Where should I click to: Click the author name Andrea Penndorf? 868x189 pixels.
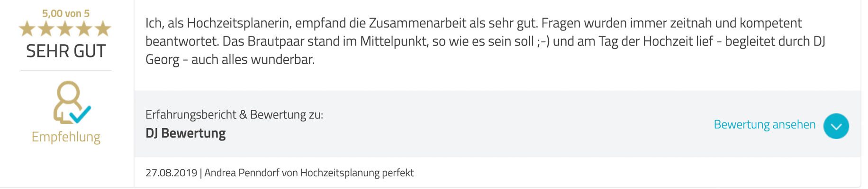click(242, 173)
